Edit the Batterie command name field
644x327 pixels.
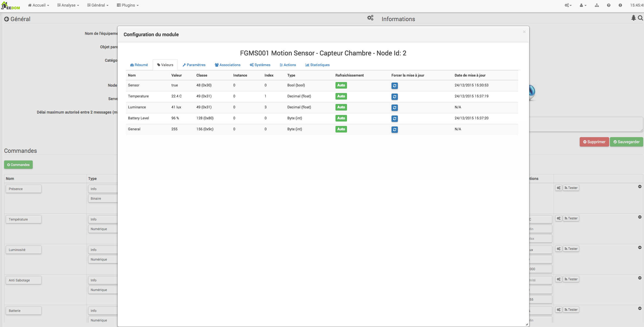(24, 311)
